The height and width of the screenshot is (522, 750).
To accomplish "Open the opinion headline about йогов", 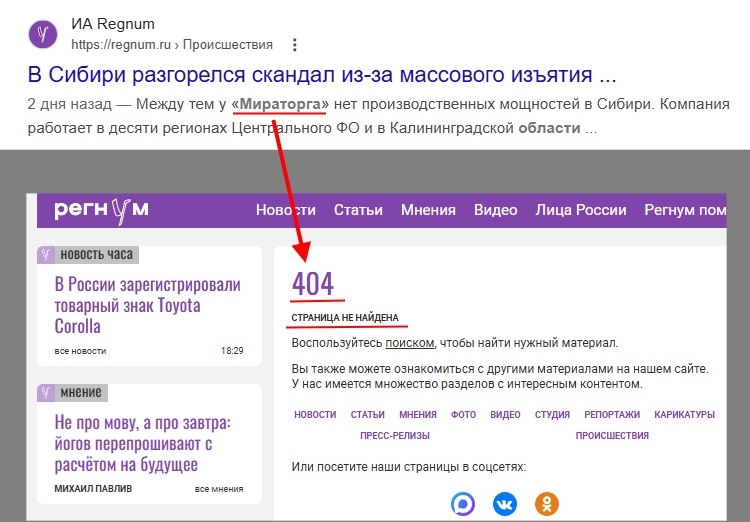I will [143, 444].
